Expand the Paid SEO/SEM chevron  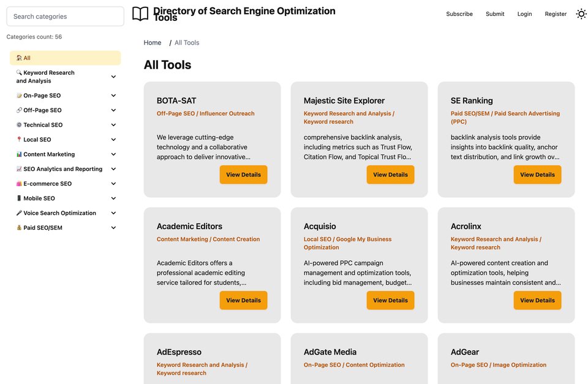pos(113,227)
